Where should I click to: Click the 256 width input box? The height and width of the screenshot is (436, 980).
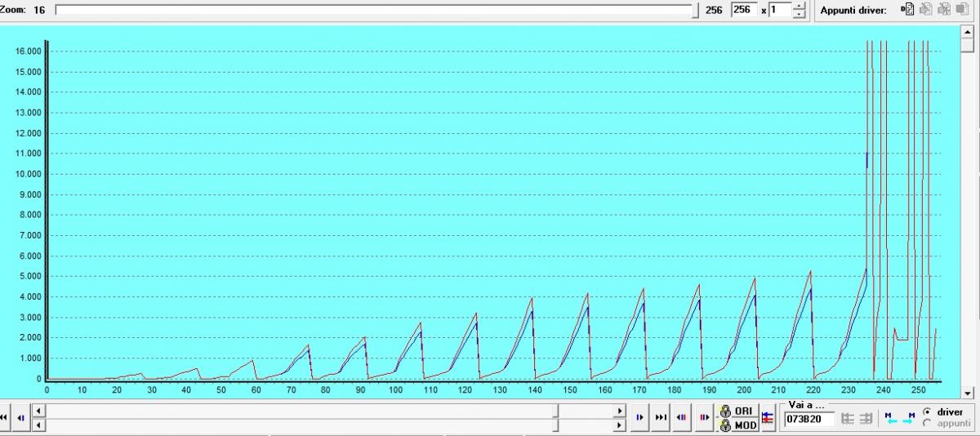[743, 11]
